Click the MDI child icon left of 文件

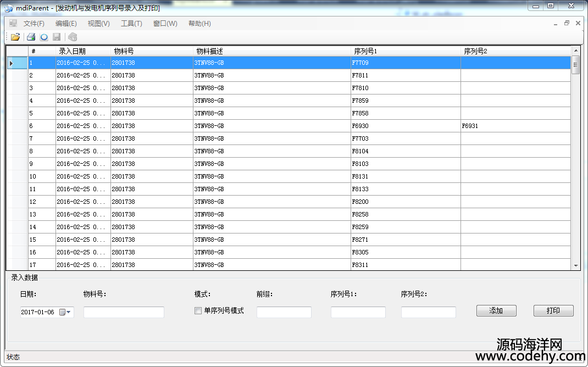13,23
